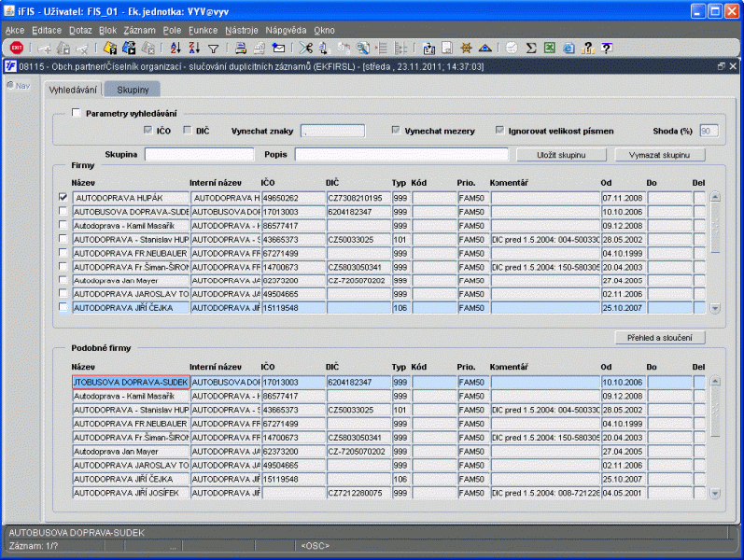The image size is (744, 560).
Task: Click the clock icon in toolbar
Action: (x=512, y=48)
